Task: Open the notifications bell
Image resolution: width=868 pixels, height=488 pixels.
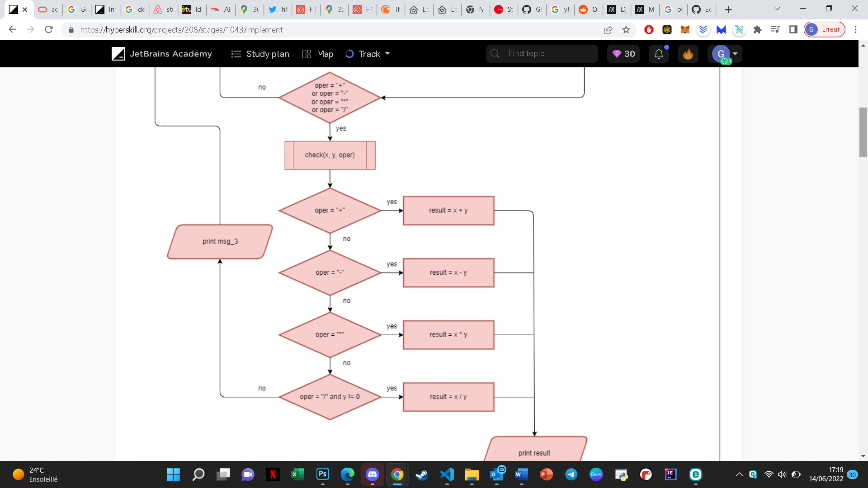Action: [659, 54]
